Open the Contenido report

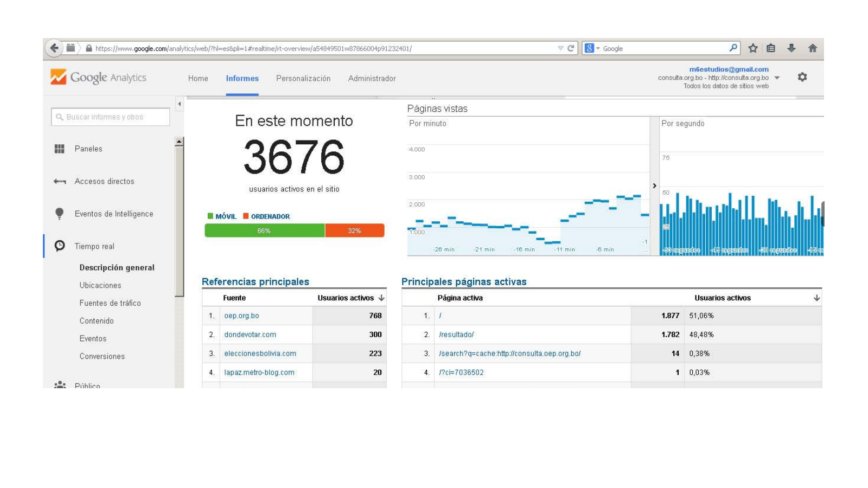[97, 321]
